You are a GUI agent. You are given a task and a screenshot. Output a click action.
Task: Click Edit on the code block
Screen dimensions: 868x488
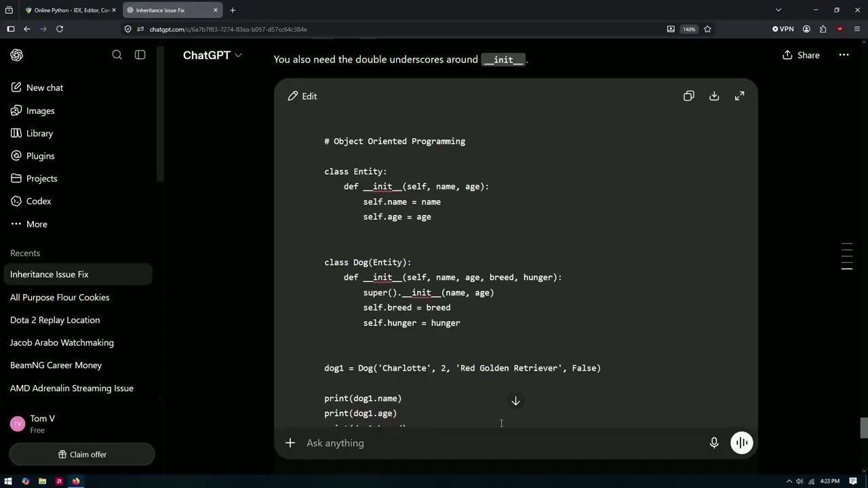point(302,96)
